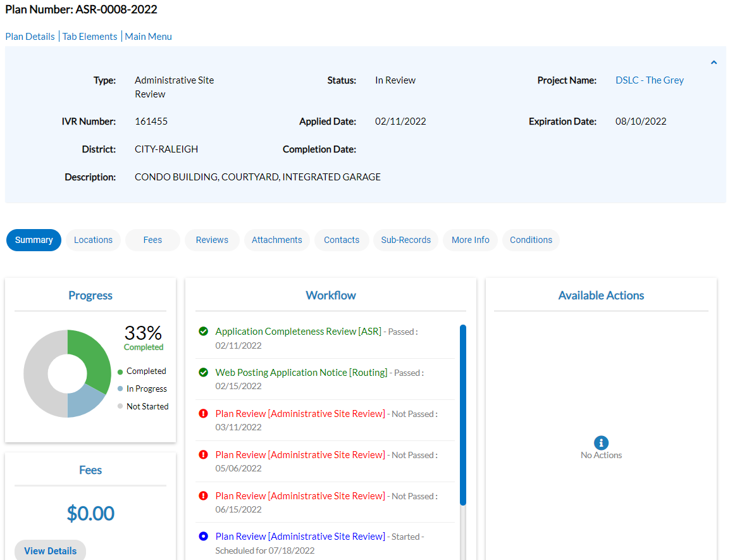Click blue started icon for scheduled Plan Review
The image size is (730, 560).
coord(203,537)
